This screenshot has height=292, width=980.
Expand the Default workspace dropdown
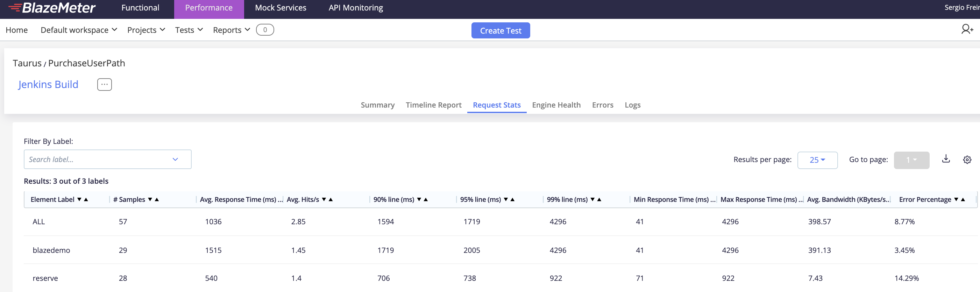[x=79, y=30]
